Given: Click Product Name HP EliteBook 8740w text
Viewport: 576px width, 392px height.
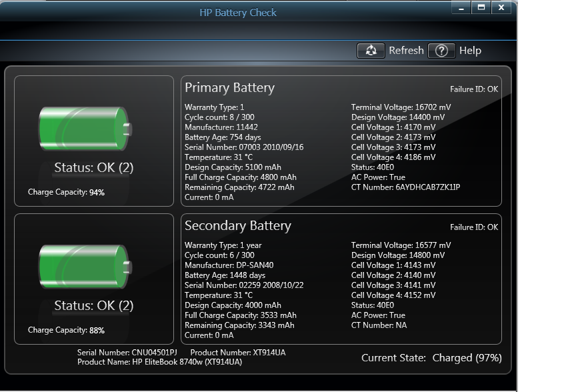Looking at the screenshot, I should [159, 362].
